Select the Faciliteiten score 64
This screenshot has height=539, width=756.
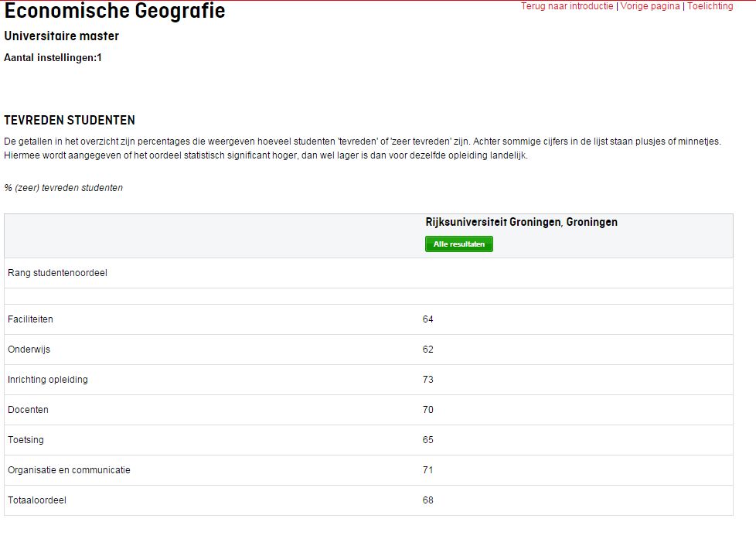tap(427, 319)
